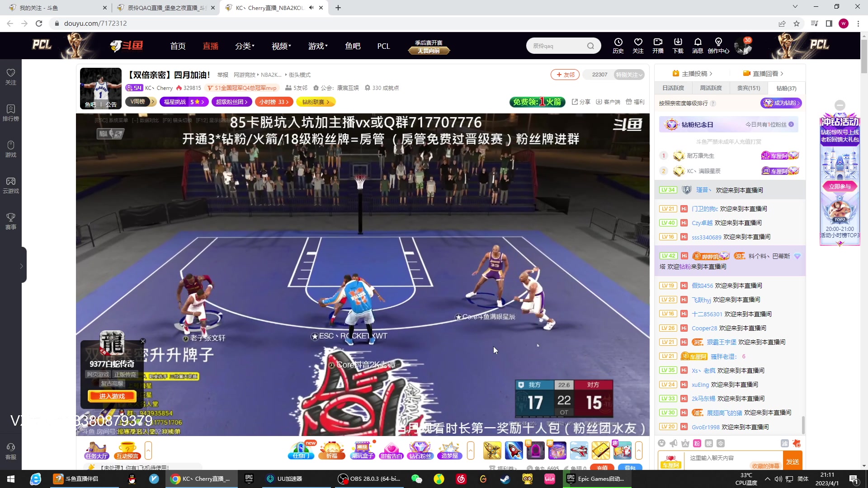Open the 滤 chat filter icon
Viewport: 868px width, 488px height.
785,443
